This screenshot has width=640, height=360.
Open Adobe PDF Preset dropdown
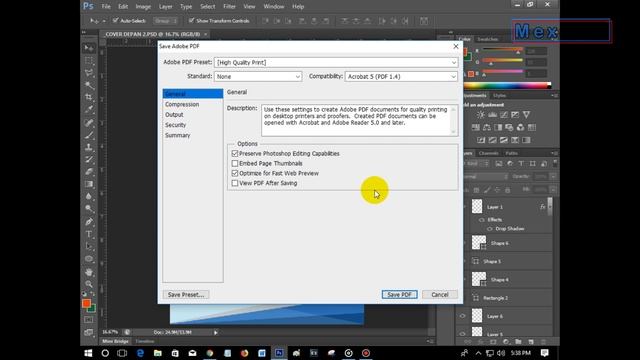(336, 62)
